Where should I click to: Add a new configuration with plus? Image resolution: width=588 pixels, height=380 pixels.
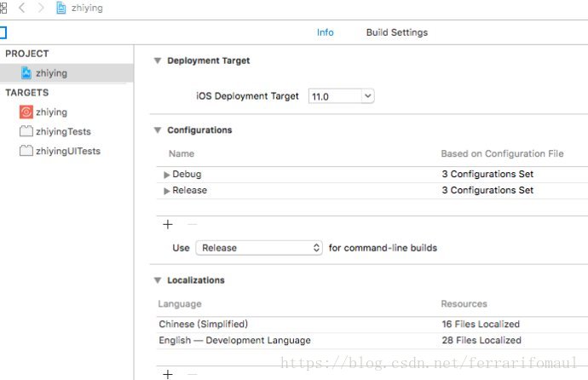click(168, 224)
